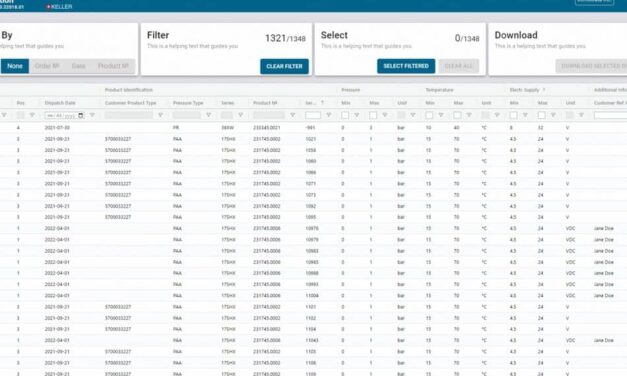Open the filter menu for the Serial number column
627x376 pixels.
328,115
